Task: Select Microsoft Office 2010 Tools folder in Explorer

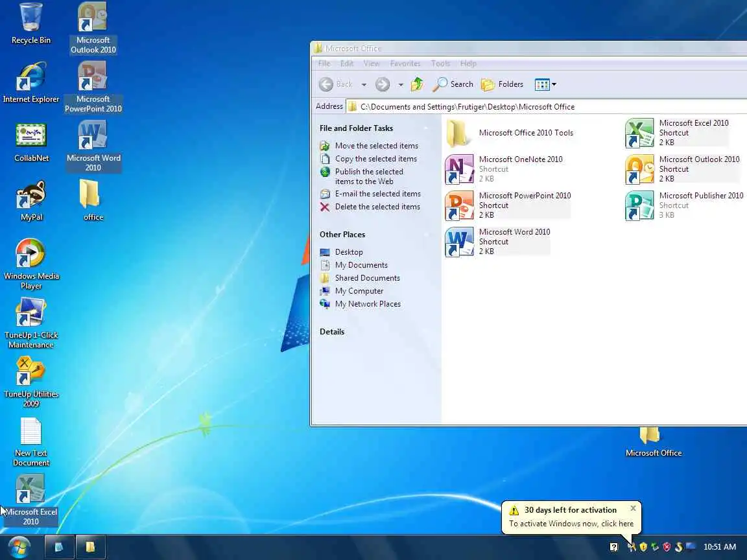Action: pos(510,133)
